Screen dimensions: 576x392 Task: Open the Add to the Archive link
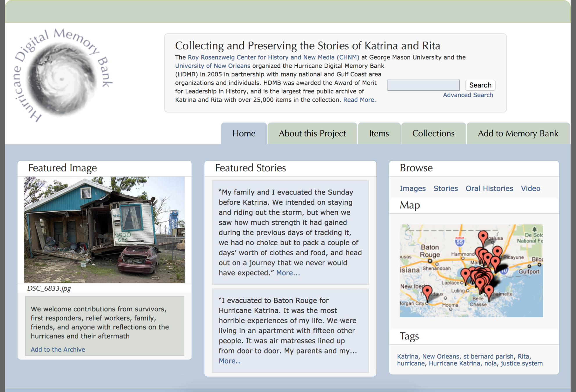58,349
